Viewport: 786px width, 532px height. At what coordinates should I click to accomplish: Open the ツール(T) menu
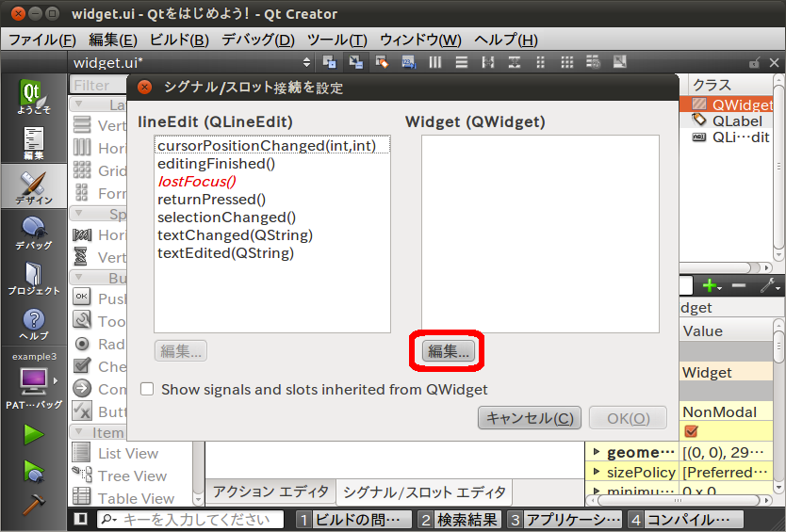[x=336, y=40]
